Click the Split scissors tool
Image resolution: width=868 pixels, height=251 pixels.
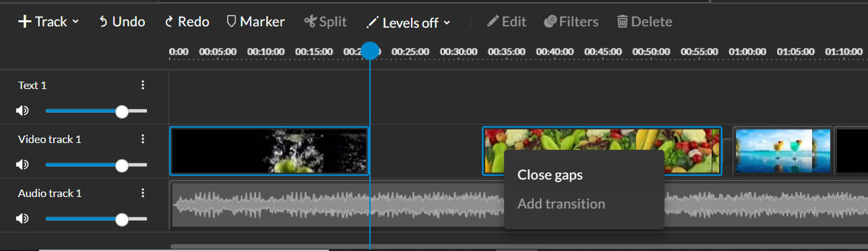point(325,22)
